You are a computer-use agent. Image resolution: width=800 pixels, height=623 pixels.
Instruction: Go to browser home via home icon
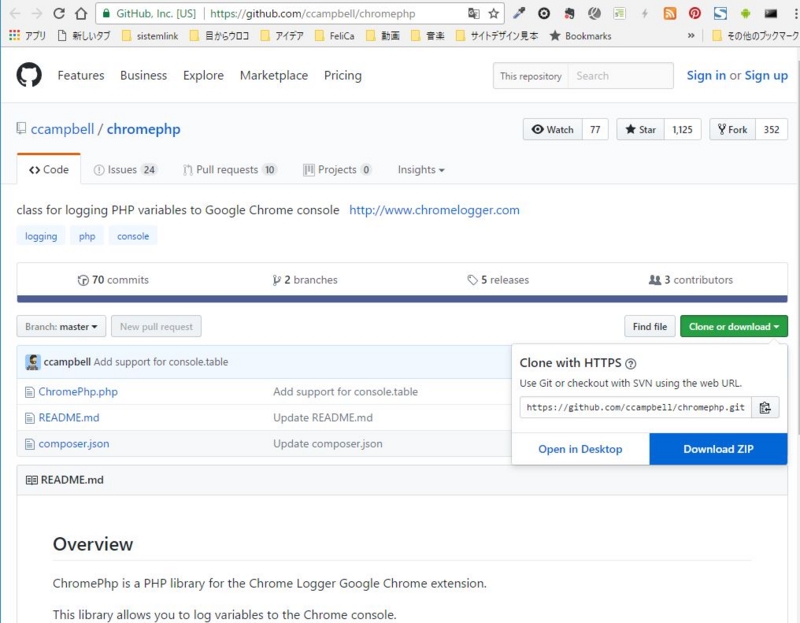pyautogui.click(x=81, y=14)
